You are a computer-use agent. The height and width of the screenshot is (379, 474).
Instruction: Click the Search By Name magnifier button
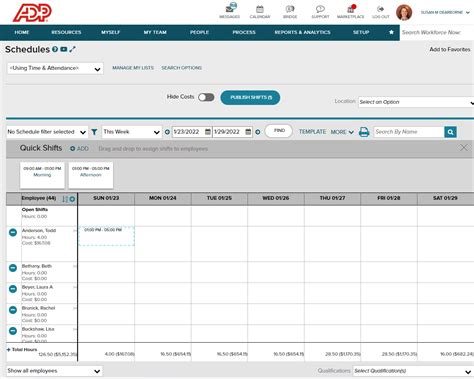tap(450, 132)
